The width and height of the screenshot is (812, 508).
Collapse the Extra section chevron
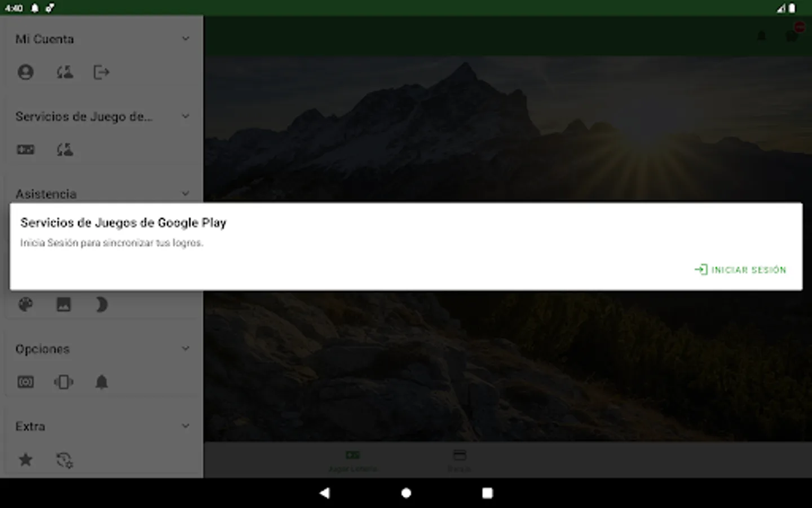(186, 426)
